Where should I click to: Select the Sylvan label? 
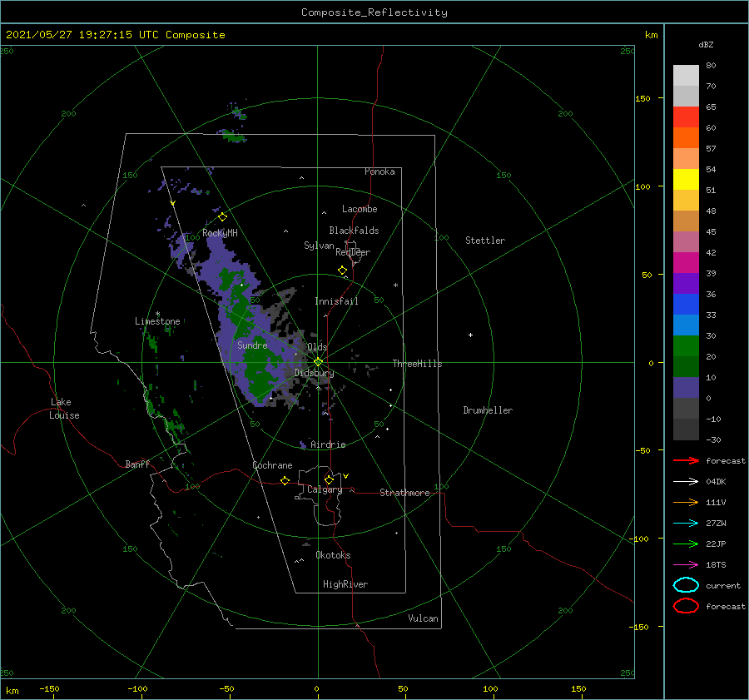tap(319, 246)
